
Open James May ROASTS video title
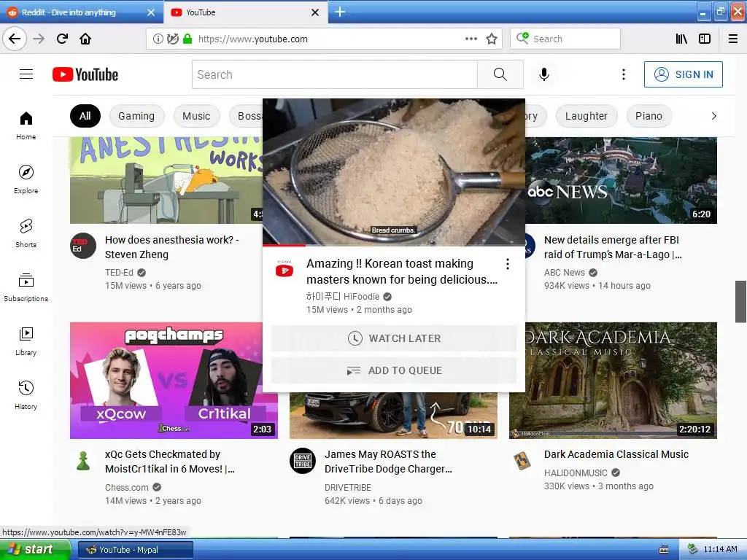coord(388,462)
